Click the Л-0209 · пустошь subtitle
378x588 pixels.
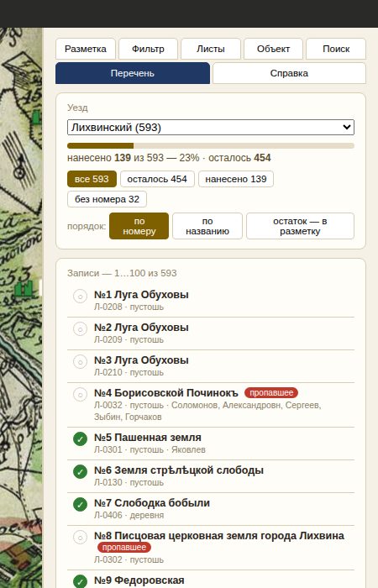click(x=129, y=339)
